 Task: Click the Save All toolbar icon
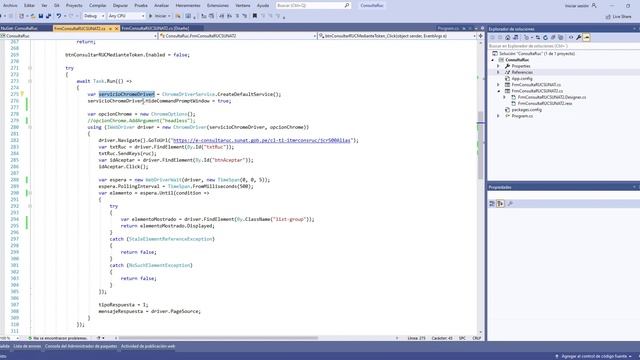49,16
